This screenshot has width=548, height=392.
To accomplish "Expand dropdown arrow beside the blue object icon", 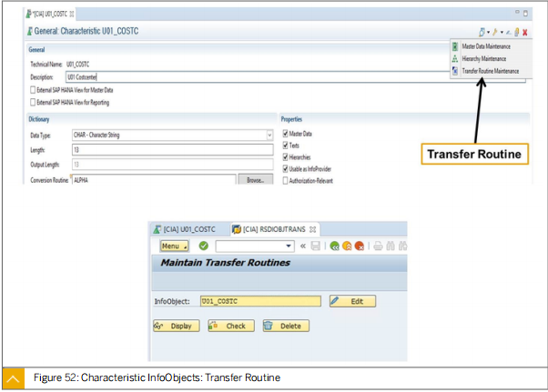I will pyautogui.click(x=488, y=33).
